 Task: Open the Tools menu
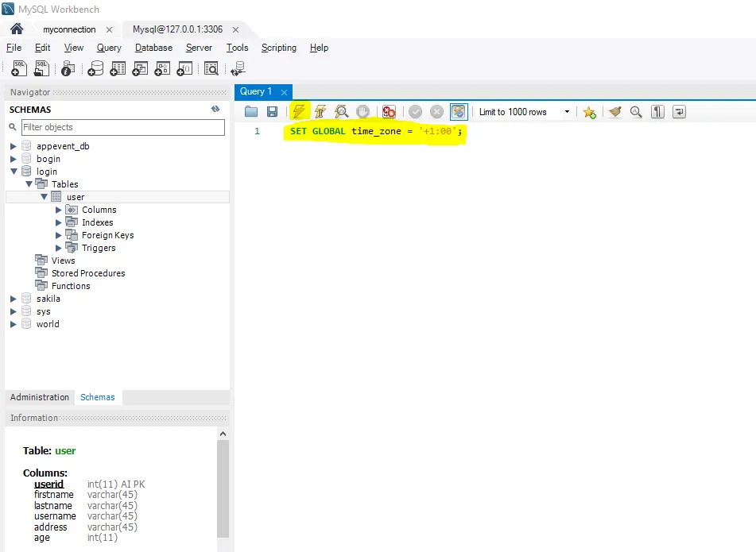[x=237, y=48]
